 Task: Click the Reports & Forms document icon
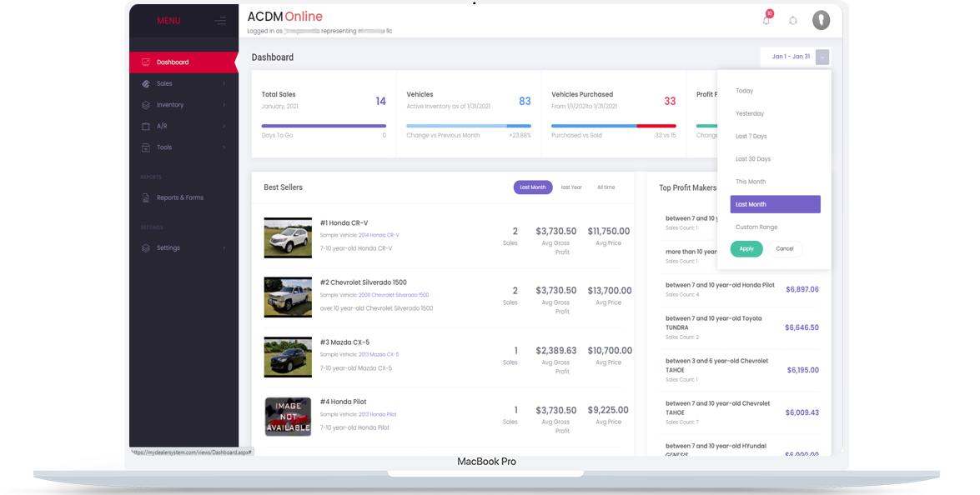[146, 197]
